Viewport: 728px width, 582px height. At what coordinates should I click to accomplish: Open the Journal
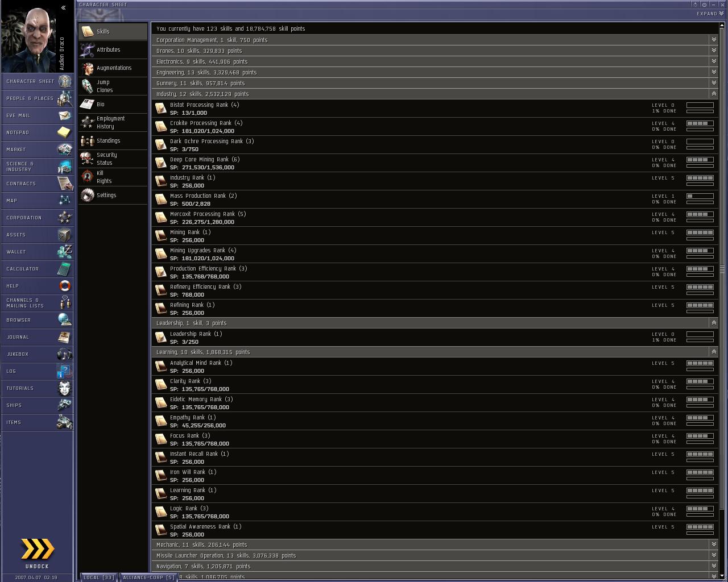pyautogui.click(x=37, y=337)
